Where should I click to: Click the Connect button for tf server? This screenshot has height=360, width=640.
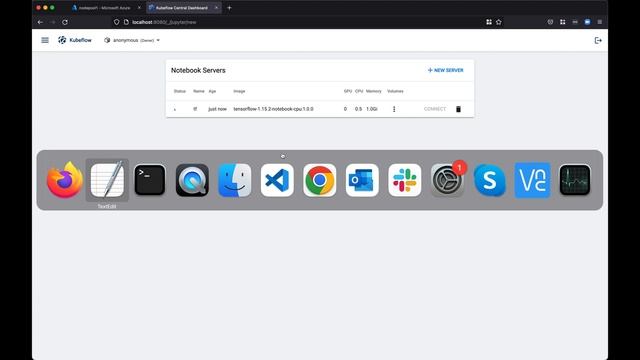(x=435, y=109)
